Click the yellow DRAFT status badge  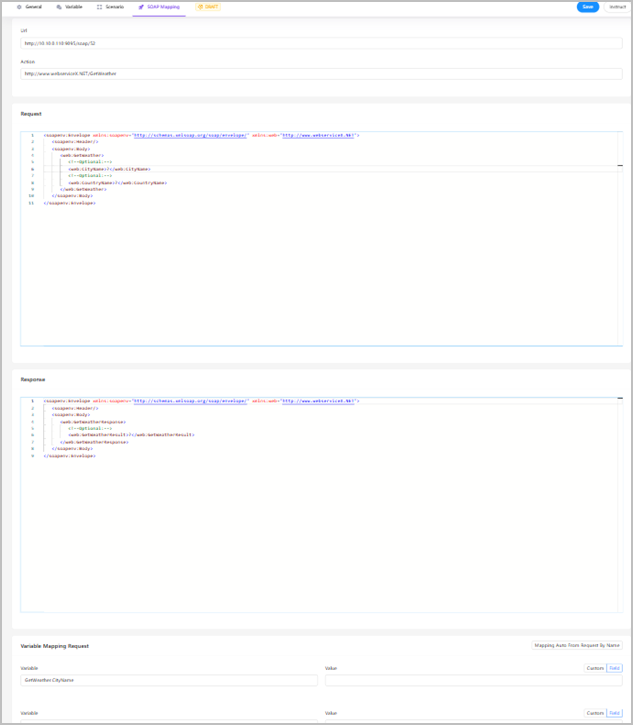208,7
